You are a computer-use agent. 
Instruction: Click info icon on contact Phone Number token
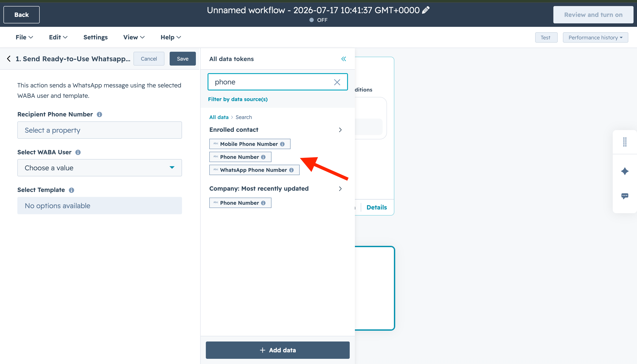coord(263,157)
